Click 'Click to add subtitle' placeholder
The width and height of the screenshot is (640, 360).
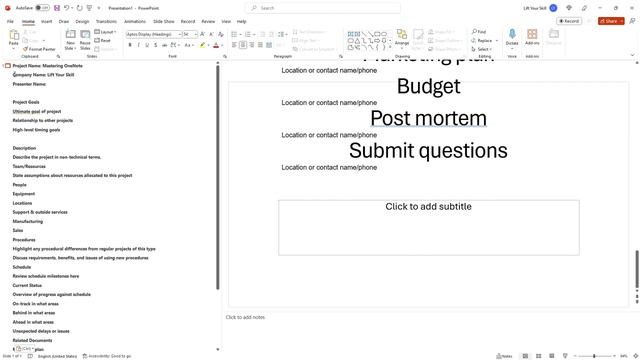(429, 227)
